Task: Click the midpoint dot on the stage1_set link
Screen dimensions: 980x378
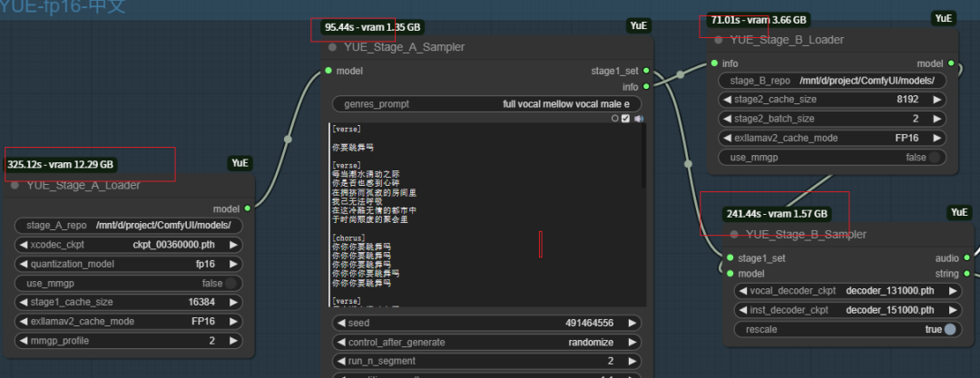Action: pos(688,164)
